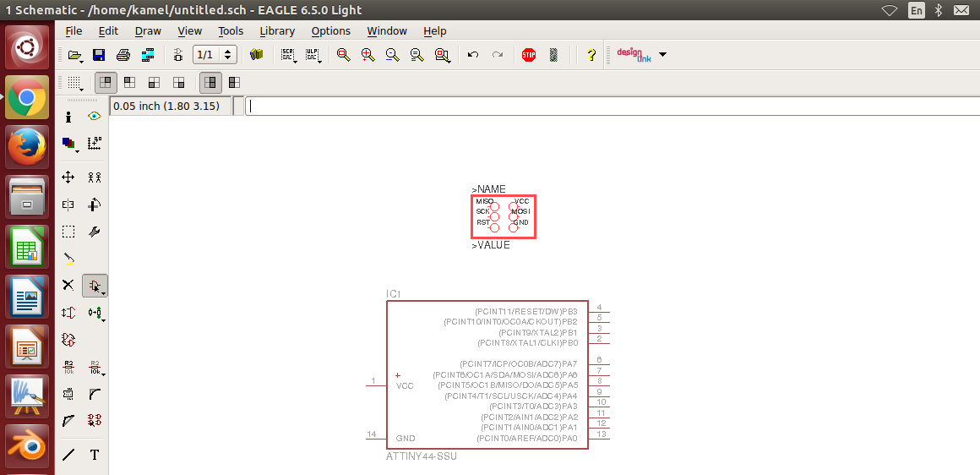
Task: Select the Info tool
Action: pos(68,117)
